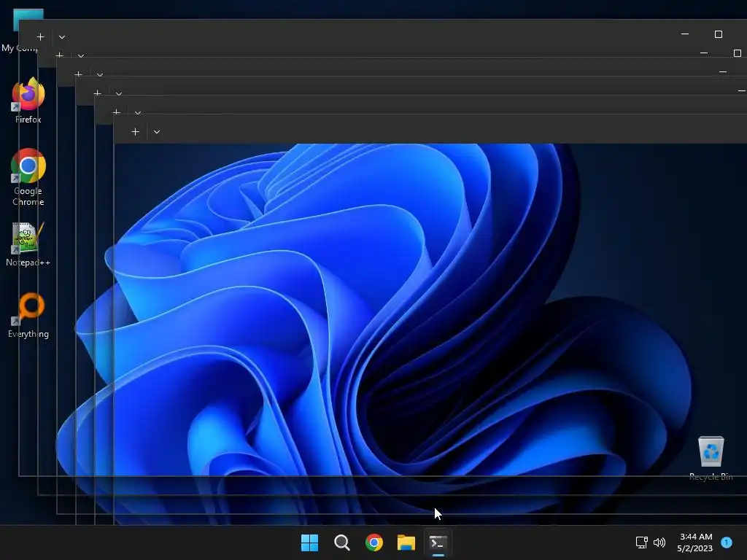Expand the profile dropdown of the frontmost terminal window

tap(157, 132)
